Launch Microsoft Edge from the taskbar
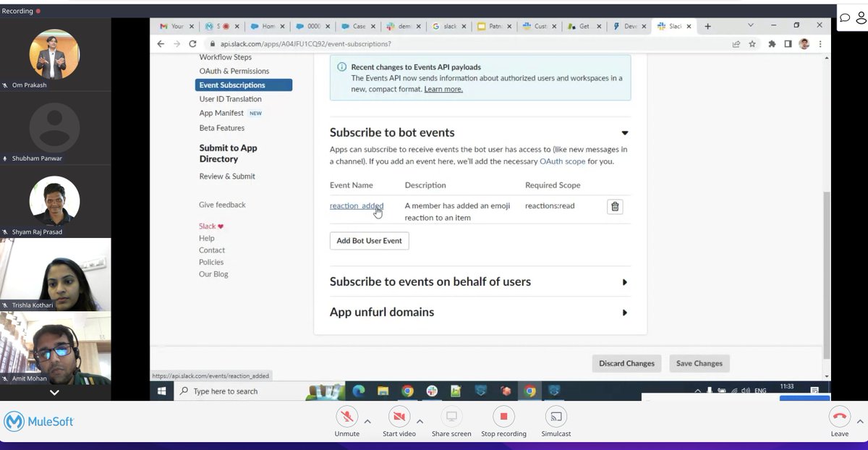 (x=358, y=391)
